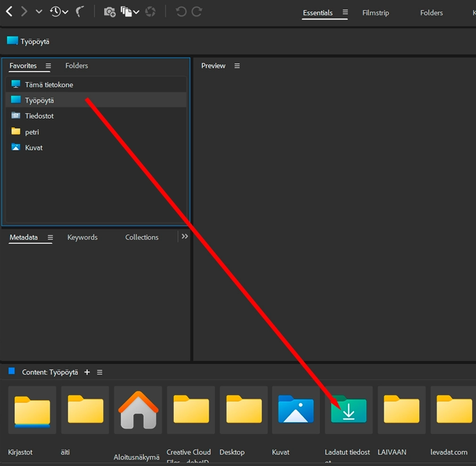
Task: Open the Preview panel hamburger menu
Action: pos(237,66)
